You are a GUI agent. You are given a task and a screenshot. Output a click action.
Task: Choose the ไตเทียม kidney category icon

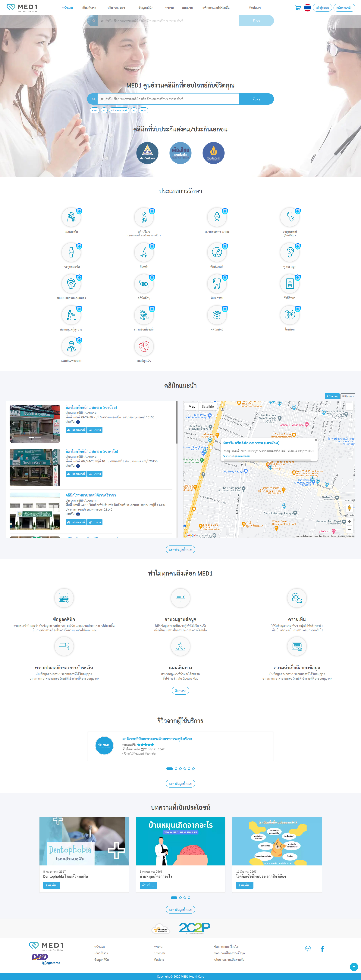(290, 315)
